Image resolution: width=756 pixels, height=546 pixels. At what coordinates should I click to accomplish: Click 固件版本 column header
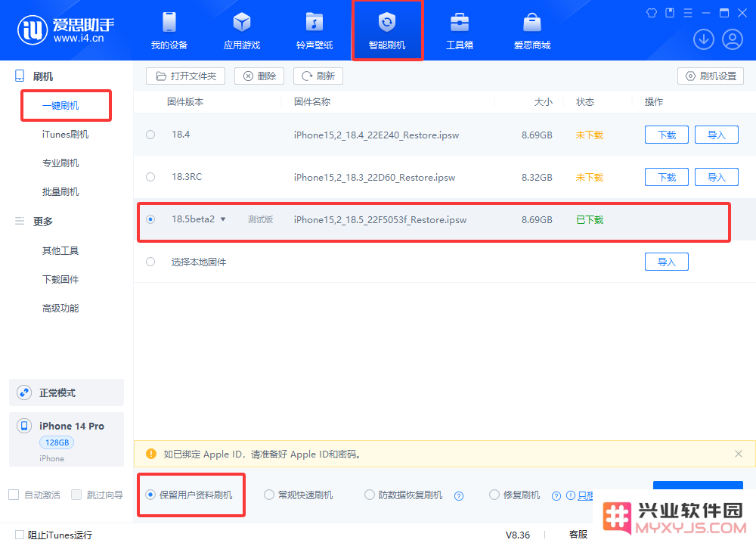185,102
